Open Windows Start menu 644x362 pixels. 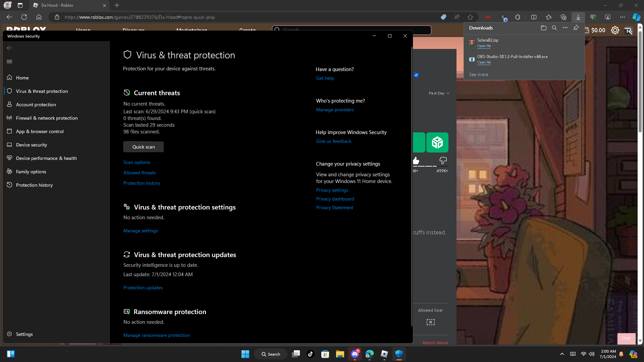245,354
